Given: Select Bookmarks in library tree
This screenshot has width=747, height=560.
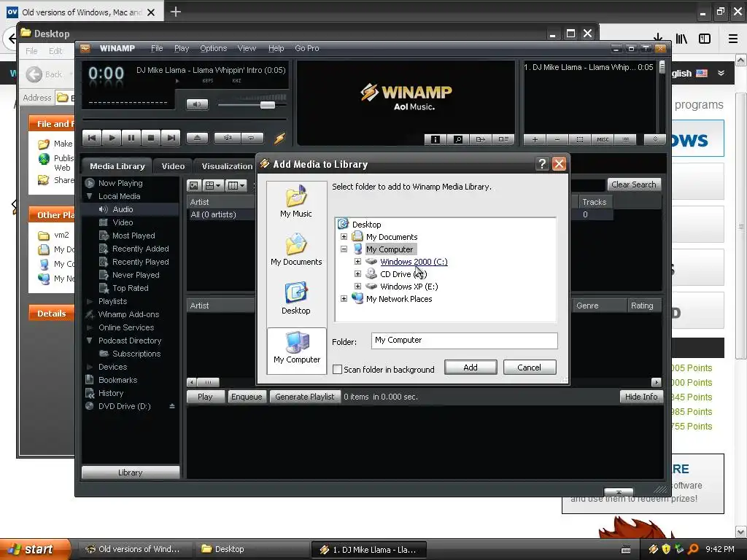Looking at the screenshot, I should 117,380.
